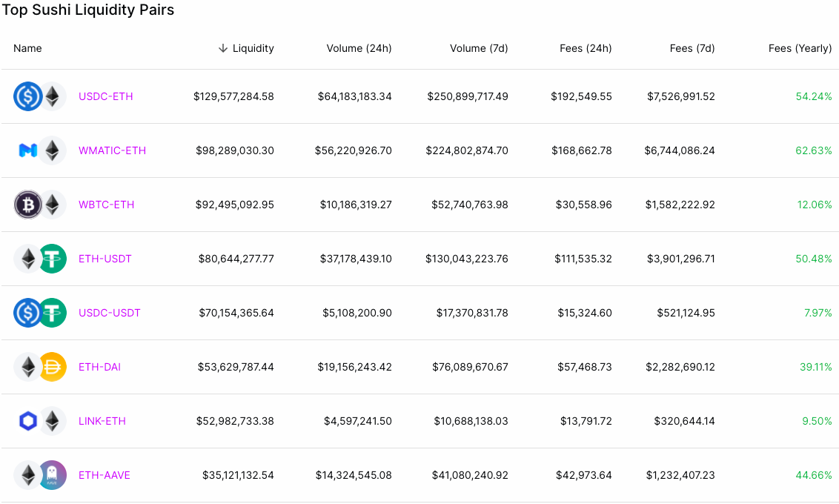Sort by Fees (Yearly) column header
This screenshot has width=839, height=504.
pos(800,48)
